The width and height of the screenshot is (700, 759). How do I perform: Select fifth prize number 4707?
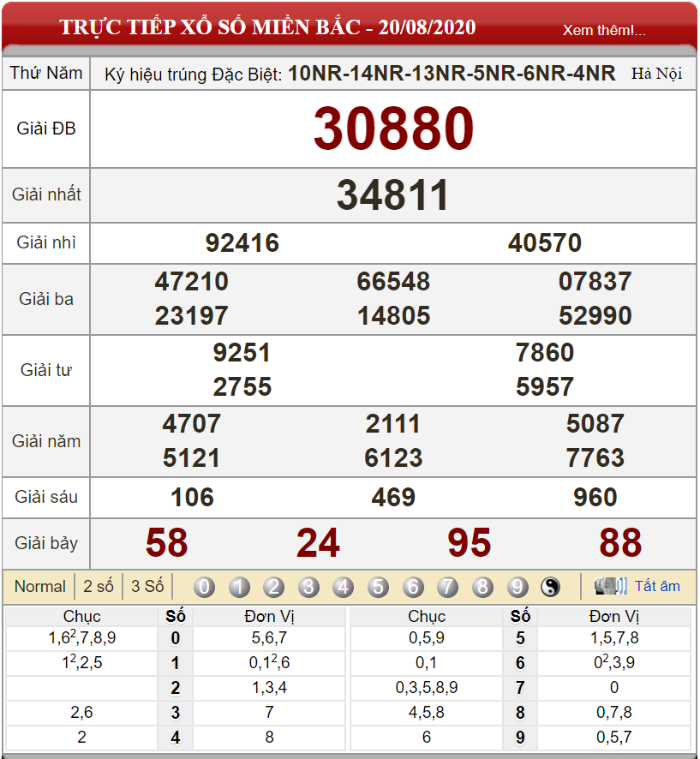pyautogui.click(x=192, y=423)
